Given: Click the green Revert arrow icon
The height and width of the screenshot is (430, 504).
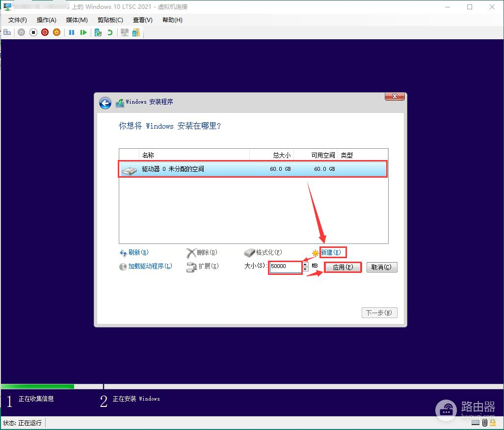Looking at the screenshot, I should click(x=110, y=32).
